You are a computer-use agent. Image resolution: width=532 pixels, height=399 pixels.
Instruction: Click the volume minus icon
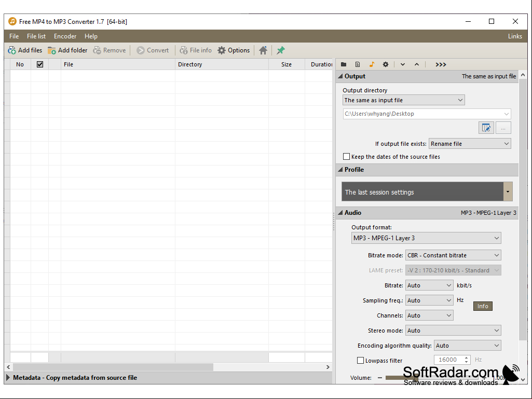tap(379, 378)
